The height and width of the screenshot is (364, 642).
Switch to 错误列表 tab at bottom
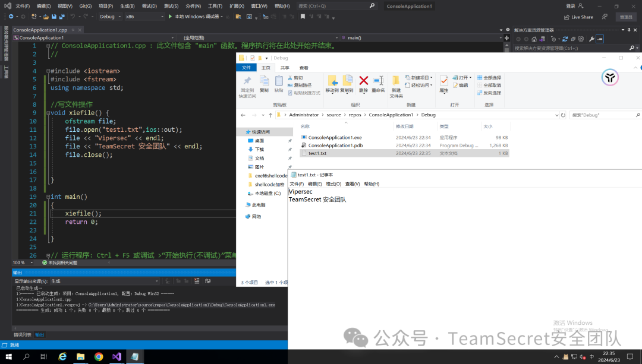(22, 334)
